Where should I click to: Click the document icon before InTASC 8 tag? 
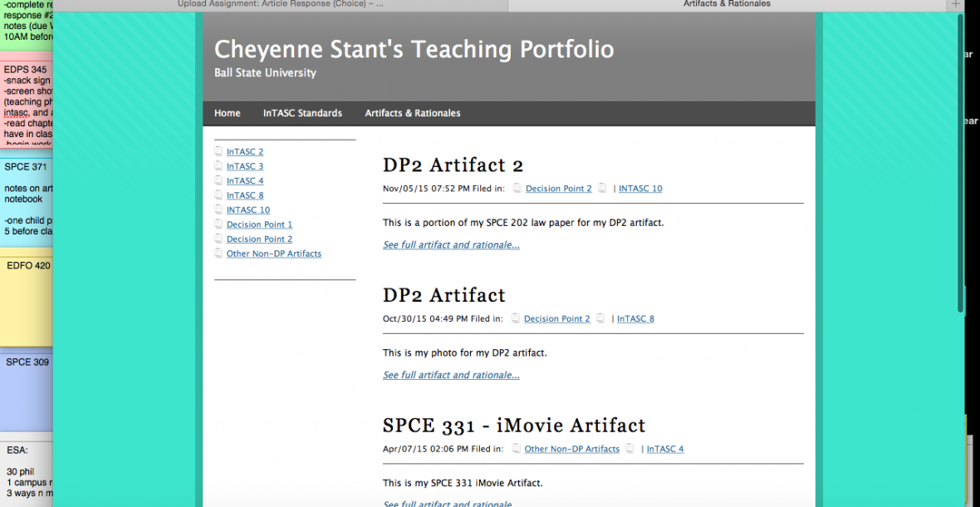tap(601, 319)
